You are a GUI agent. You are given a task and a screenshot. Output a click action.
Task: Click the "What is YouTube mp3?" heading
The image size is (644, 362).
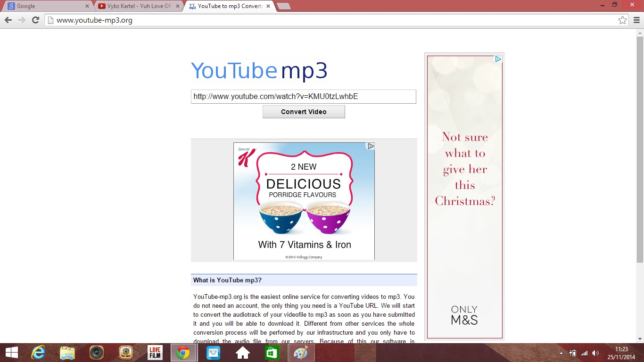click(227, 280)
